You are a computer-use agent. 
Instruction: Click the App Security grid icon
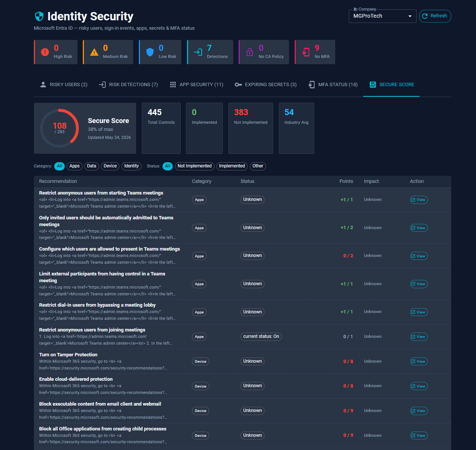click(x=173, y=85)
